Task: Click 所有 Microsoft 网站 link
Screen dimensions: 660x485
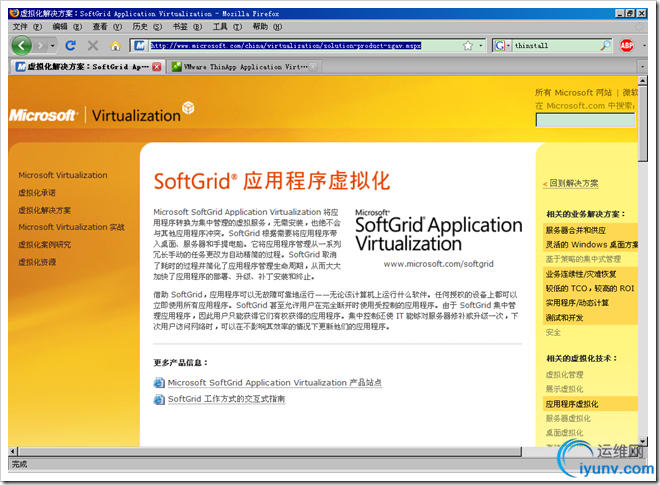Action: pos(573,93)
